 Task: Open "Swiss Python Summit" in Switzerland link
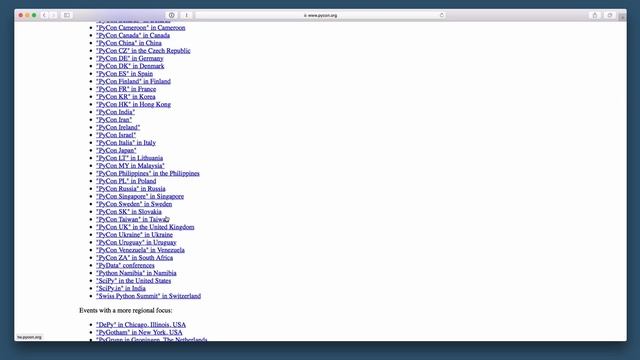click(149, 296)
